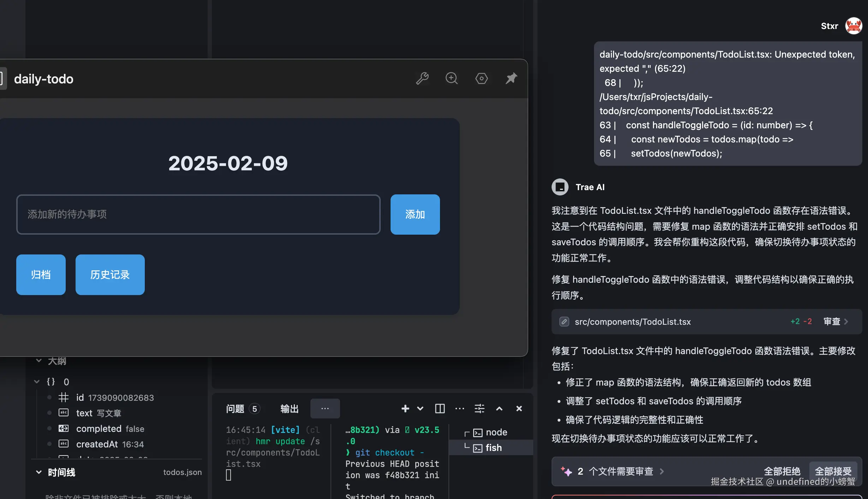Click the wrench tool icon in preview header
This screenshot has height=499, width=868.
tap(422, 78)
